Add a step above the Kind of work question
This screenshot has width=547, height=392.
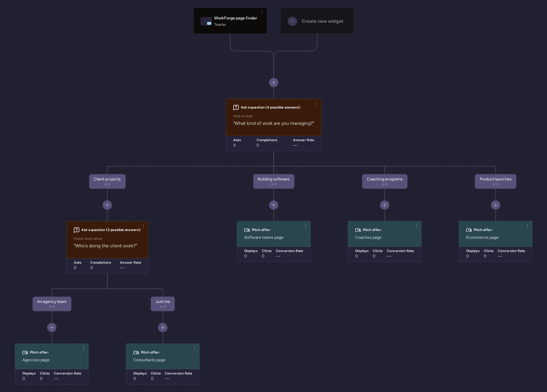click(273, 83)
